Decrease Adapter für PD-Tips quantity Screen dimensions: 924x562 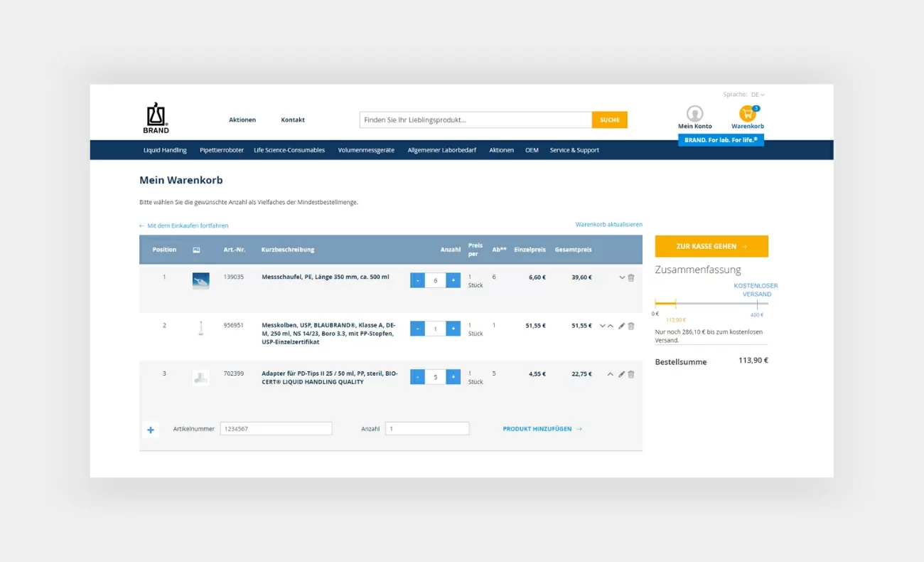pyautogui.click(x=417, y=377)
